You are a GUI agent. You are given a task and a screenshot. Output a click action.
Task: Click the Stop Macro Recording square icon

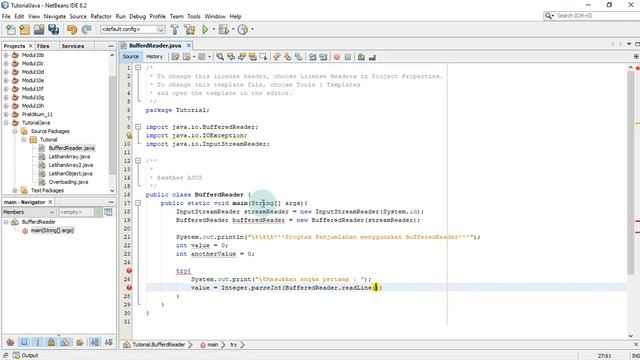[x=348, y=57]
